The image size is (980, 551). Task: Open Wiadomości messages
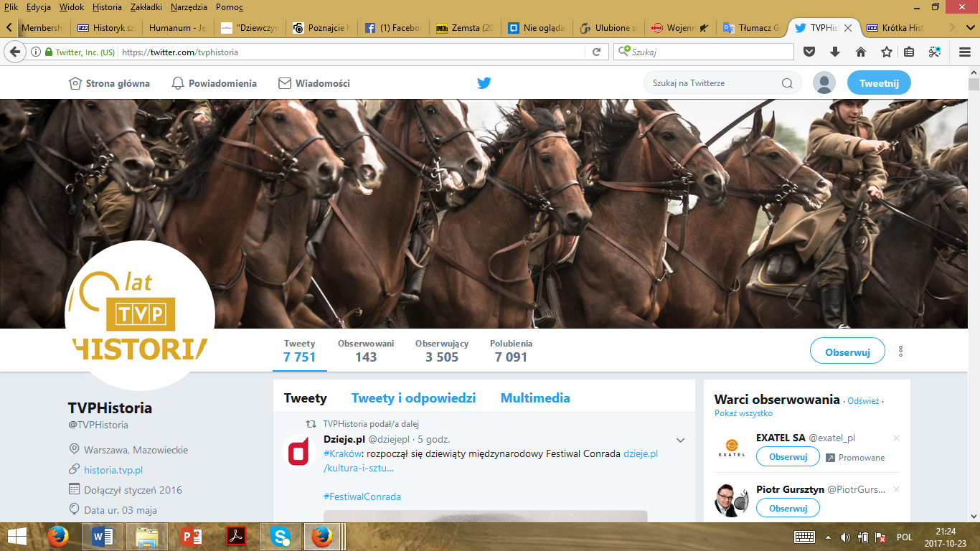[x=314, y=83]
